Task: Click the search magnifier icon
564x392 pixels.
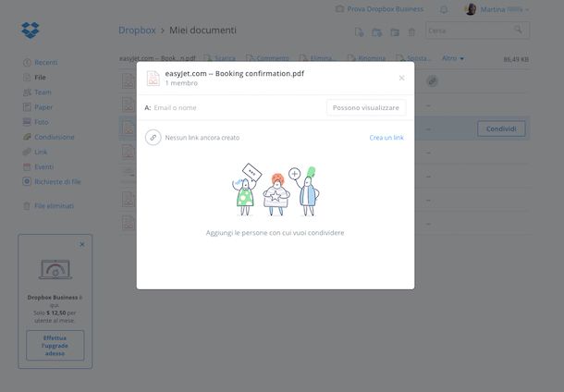Action: [x=518, y=30]
